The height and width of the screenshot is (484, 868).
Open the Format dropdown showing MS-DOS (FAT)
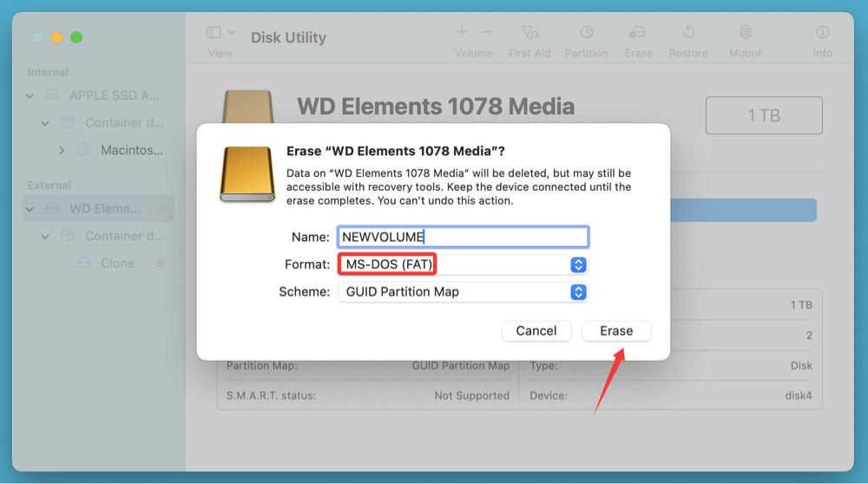463,265
